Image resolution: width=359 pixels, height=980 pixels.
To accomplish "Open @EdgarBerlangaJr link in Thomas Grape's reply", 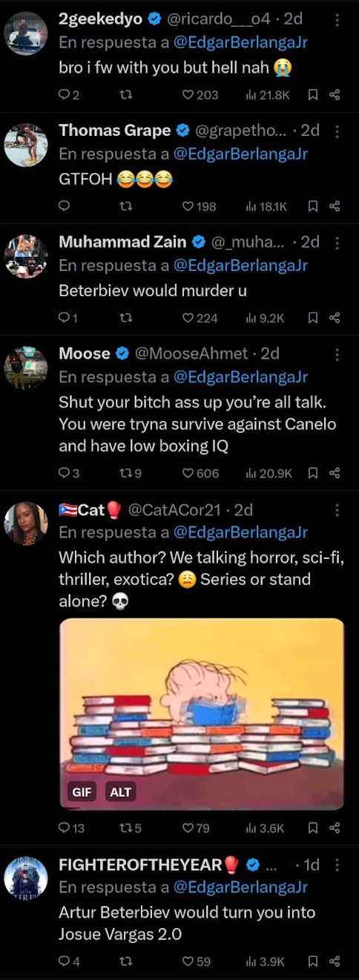I will click(x=240, y=154).
